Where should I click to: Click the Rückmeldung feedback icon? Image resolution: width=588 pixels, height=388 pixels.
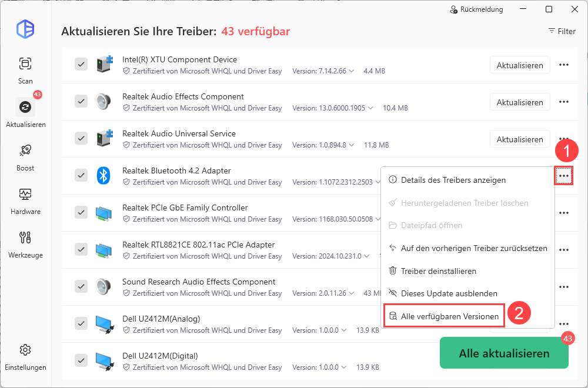click(x=454, y=9)
